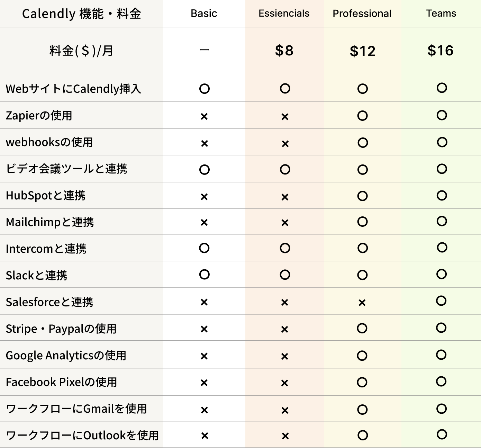Click the cross for Salesforce under Professional

[362, 303]
